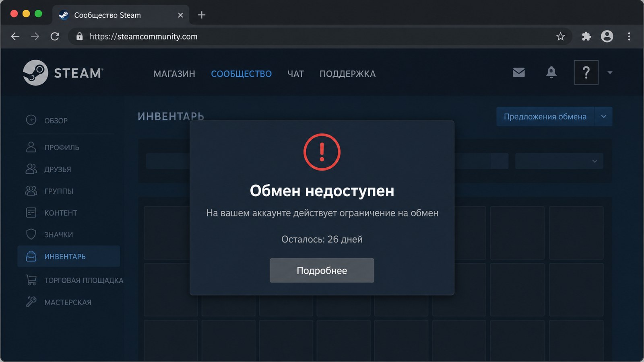Select the Сообщество Steam browser tab

pos(120,15)
